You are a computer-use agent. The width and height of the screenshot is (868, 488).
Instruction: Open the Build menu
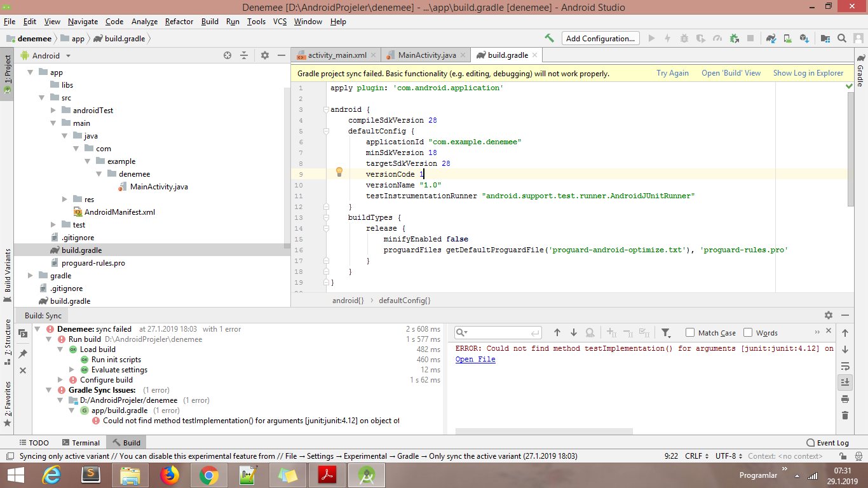(210, 22)
